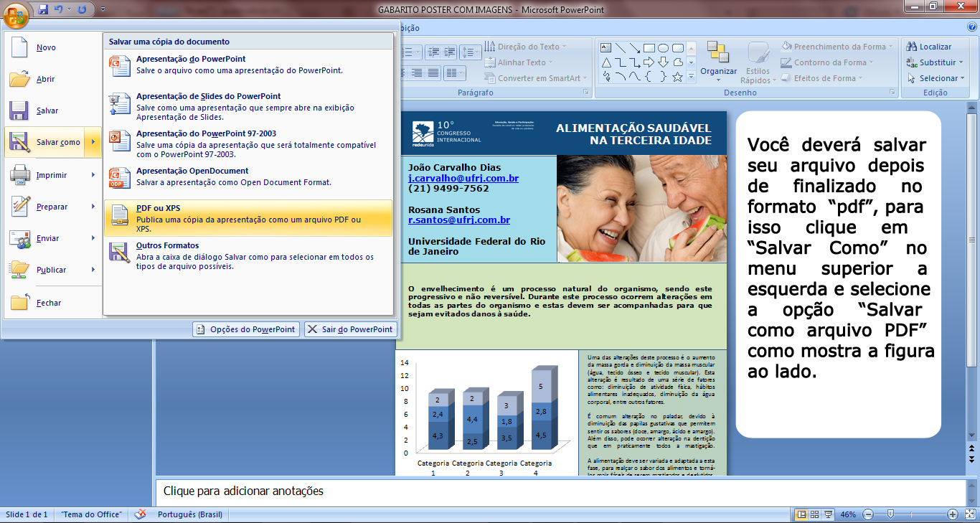Click Sair do PowerPoint button
This screenshot has height=523, width=980.
(x=350, y=329)
